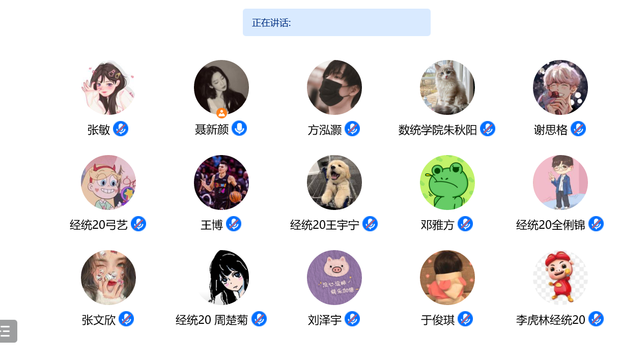This screenshot has height=364, width=620.
Task: Click the 正在讲话 speaking indicator bar
Action: pos(336,22)
